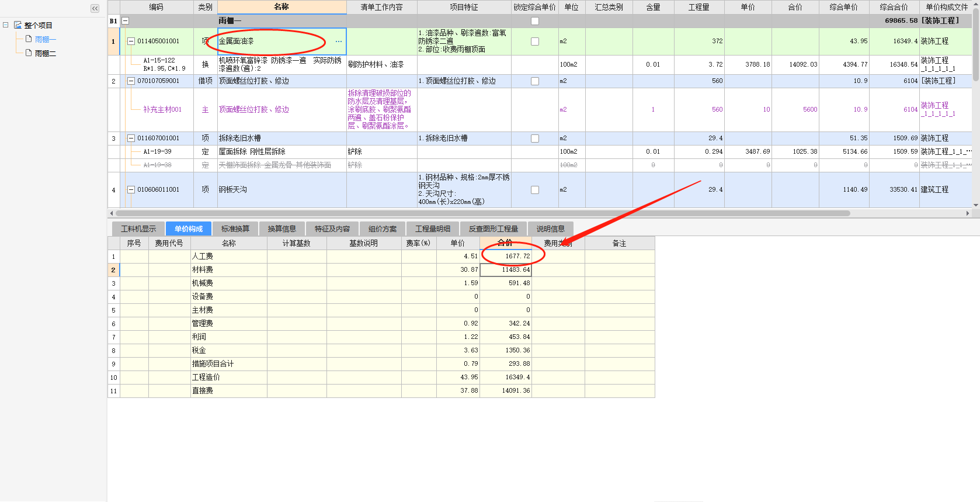Viewport: 980px width, 502px height.
Task: Select the 金属面油漆 name cell
Action: coord(282,41)
